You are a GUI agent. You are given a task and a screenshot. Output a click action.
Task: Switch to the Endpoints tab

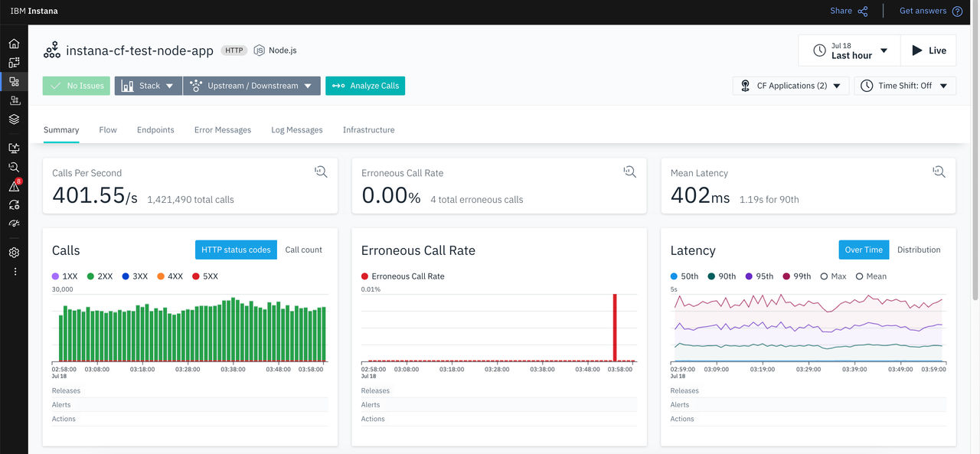point(155,130)
